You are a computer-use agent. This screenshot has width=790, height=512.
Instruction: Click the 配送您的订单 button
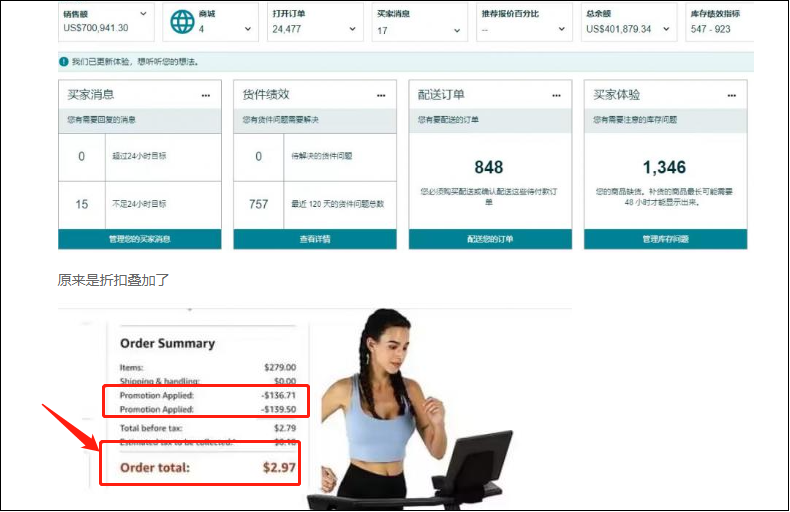(490, 239)
